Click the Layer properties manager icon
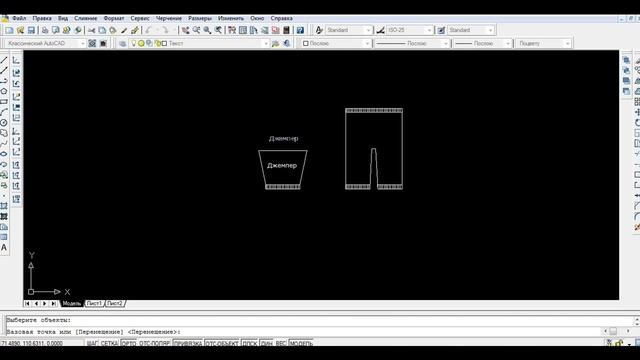Image resolution: width=640 pixels, height=360 pixels. pos(122,43)
